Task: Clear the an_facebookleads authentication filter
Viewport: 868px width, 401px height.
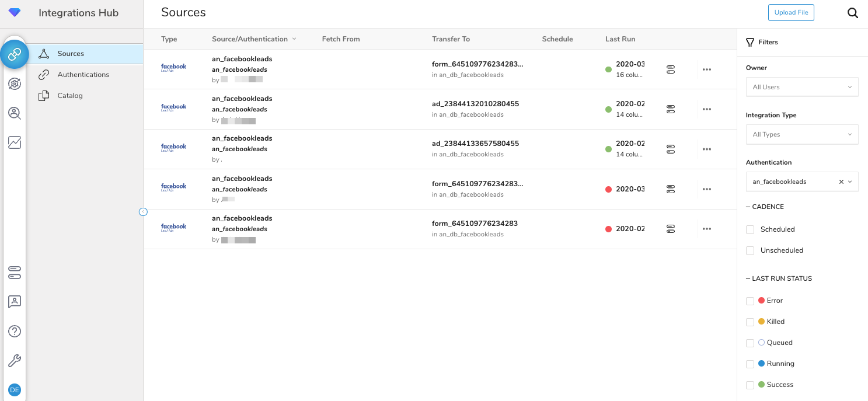Action: [x=841, y=182]
